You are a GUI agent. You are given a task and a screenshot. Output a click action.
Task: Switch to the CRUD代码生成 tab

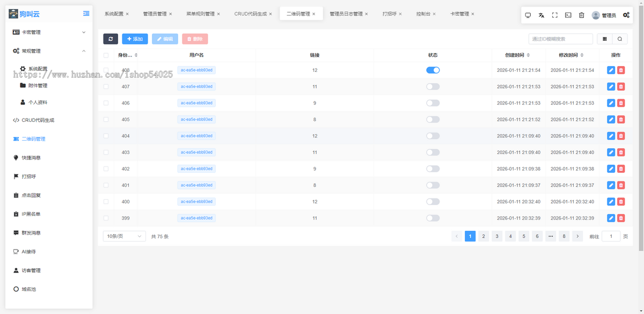pos(250,14)
